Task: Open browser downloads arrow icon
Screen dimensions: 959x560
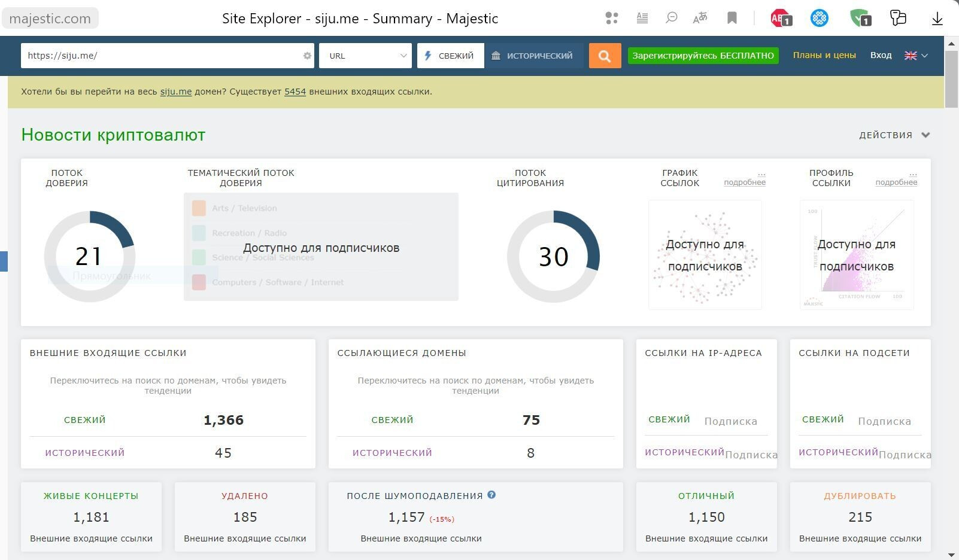Action: (x=937, y=19)
